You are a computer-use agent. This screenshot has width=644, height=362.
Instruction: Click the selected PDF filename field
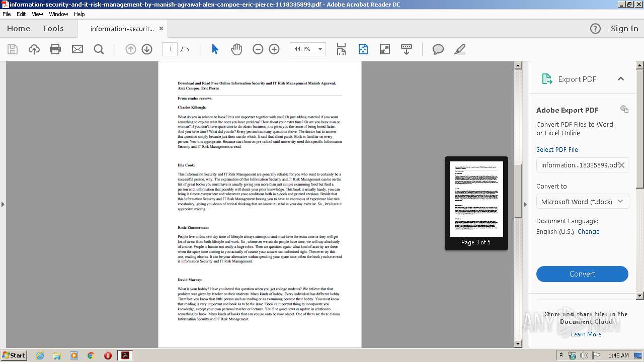pyautogui.click(x=582, y=165)
